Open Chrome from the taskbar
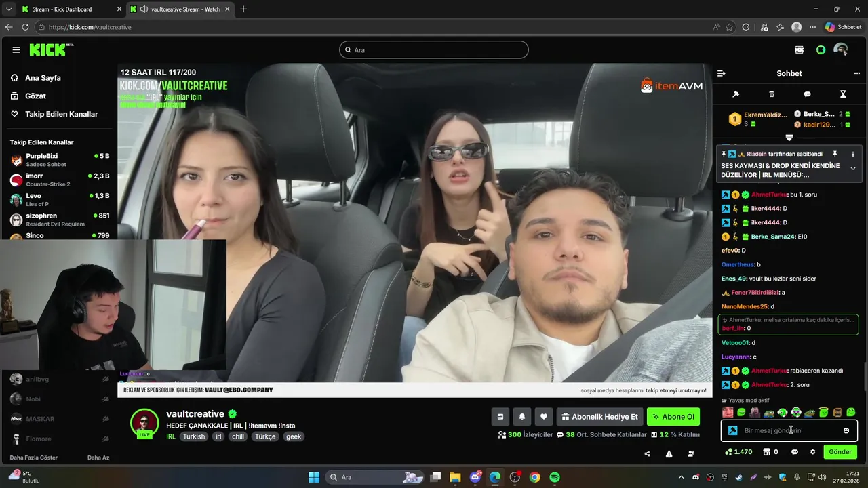This screenshot has height=488, width=868. (535, 477)
